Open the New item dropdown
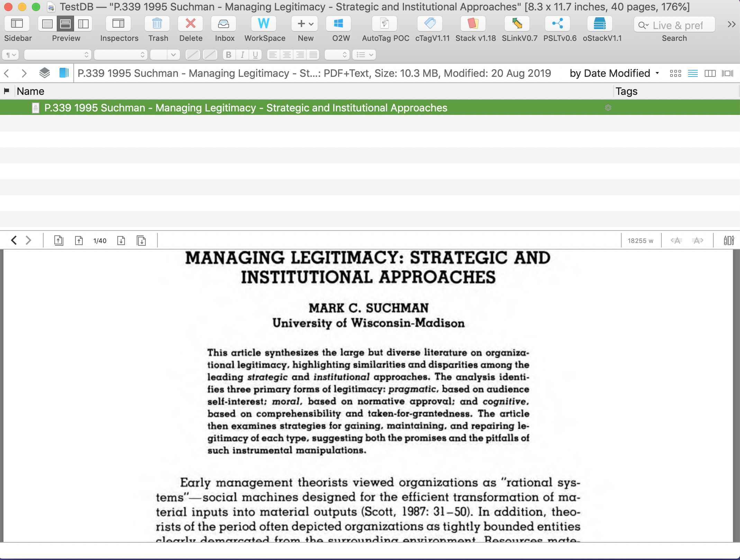 point(305,24)
